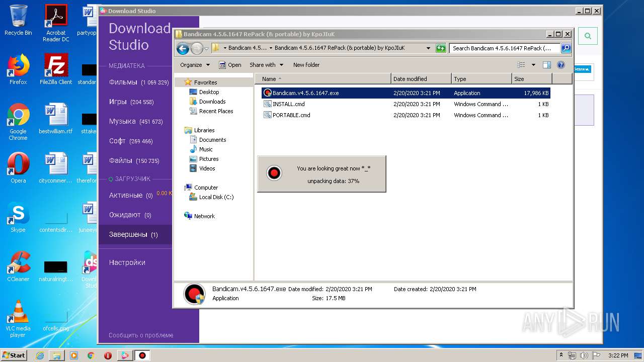
Task: Click New folder button
Action: 306,65
